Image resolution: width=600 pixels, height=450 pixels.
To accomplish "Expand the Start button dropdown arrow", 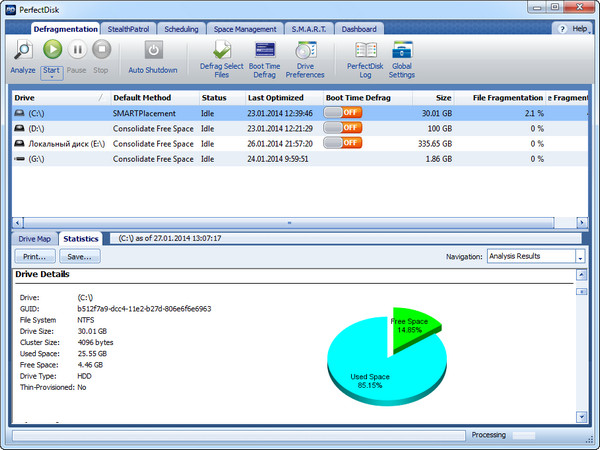I will (52, 78).
